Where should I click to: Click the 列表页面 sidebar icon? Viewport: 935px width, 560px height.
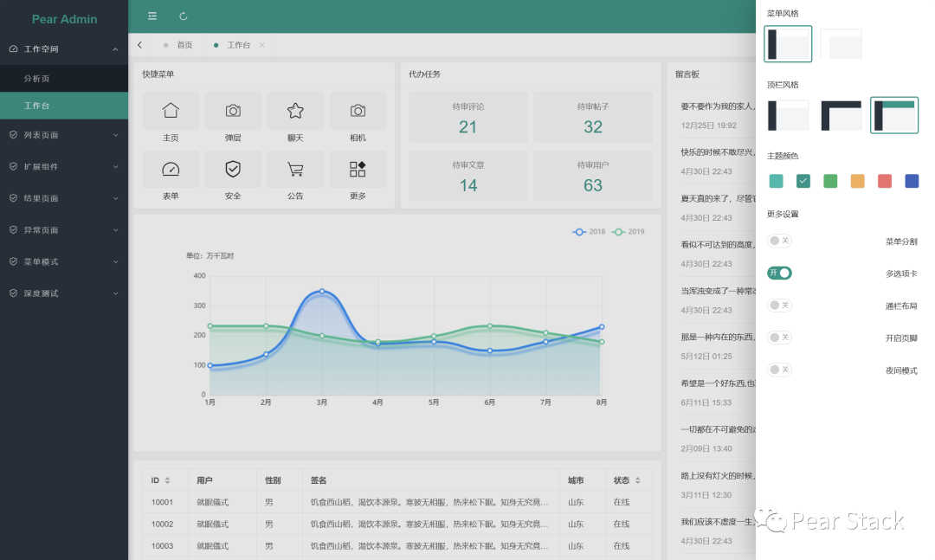13,135
